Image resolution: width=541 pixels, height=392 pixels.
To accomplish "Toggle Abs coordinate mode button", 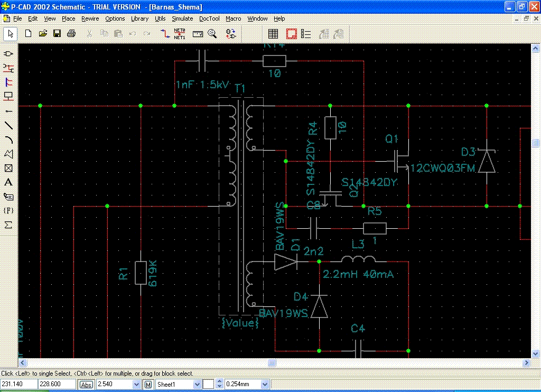I will (x=86, y=385).
